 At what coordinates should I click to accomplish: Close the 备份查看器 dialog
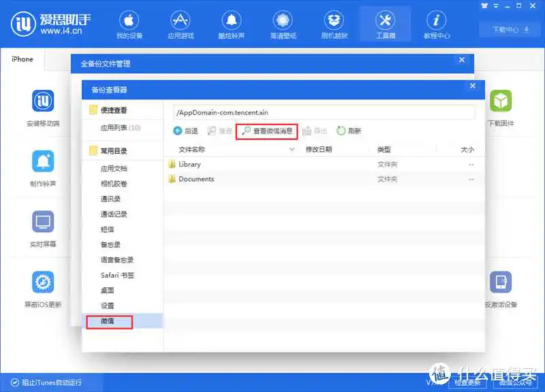pos(473,86)
